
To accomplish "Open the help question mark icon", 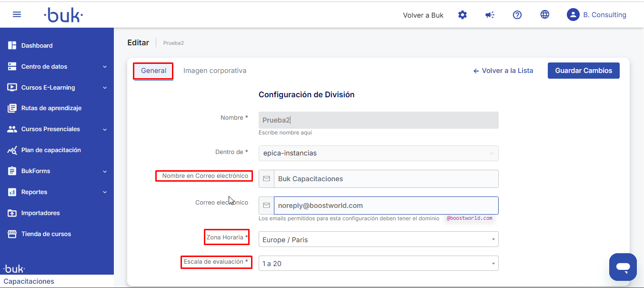I will tap(517, 15).
